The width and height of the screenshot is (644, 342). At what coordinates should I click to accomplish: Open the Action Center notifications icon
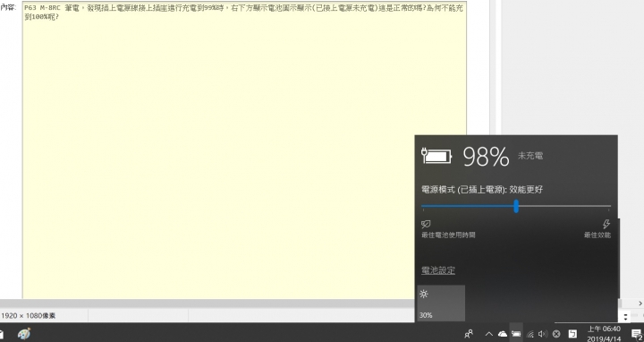point(637,335)
